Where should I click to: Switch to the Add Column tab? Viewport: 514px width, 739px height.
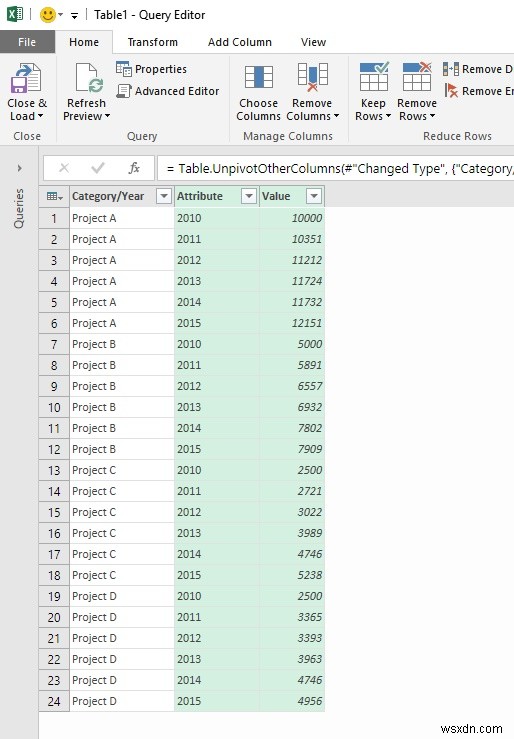tap(240, 42)
